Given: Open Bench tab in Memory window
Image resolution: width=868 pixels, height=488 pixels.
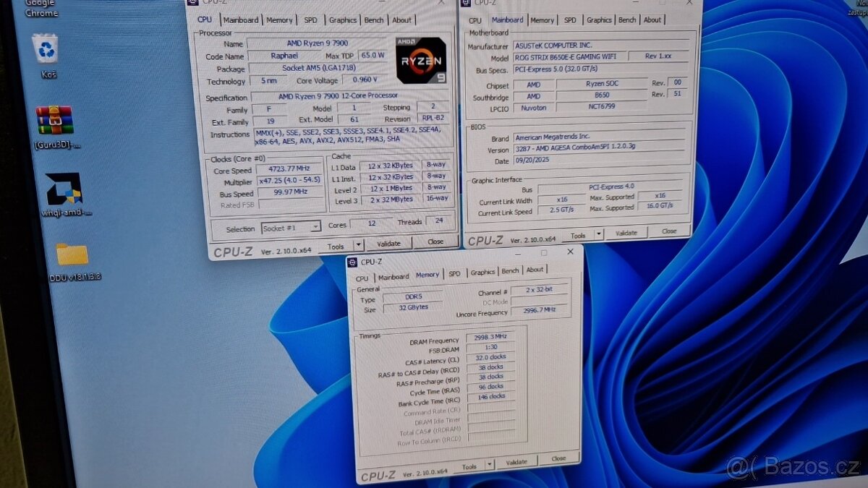Looking at the screenshot, I should 510,271.
